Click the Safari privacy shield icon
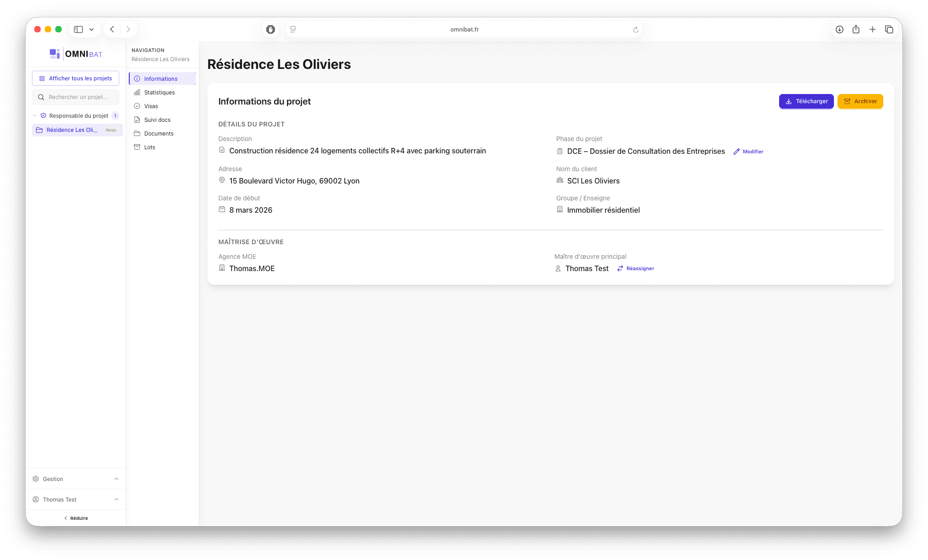Screen dimensions: 928x560 (x=271, y=30)
